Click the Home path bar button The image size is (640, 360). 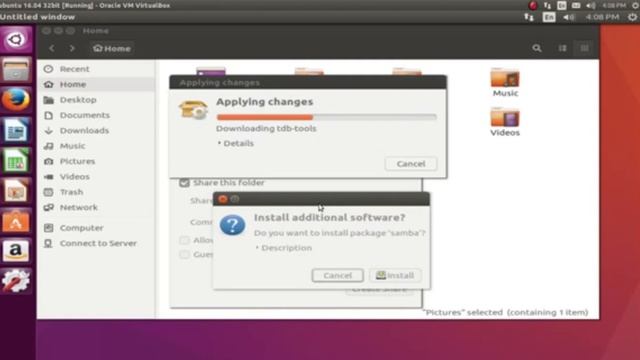click(111, 48)
